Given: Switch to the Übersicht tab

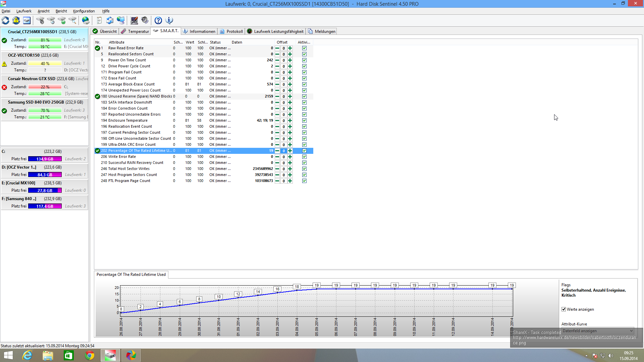Looking at the screenshot, I should pyautogui.click(x=105, y=32).
